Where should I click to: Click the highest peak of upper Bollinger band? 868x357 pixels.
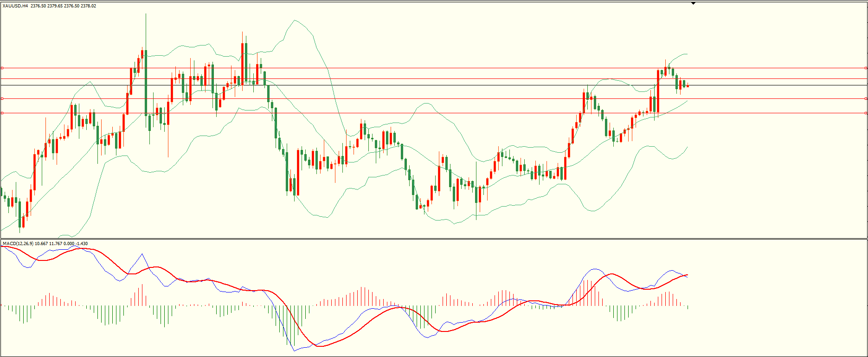pyautogui.click(x=294, y=20)
